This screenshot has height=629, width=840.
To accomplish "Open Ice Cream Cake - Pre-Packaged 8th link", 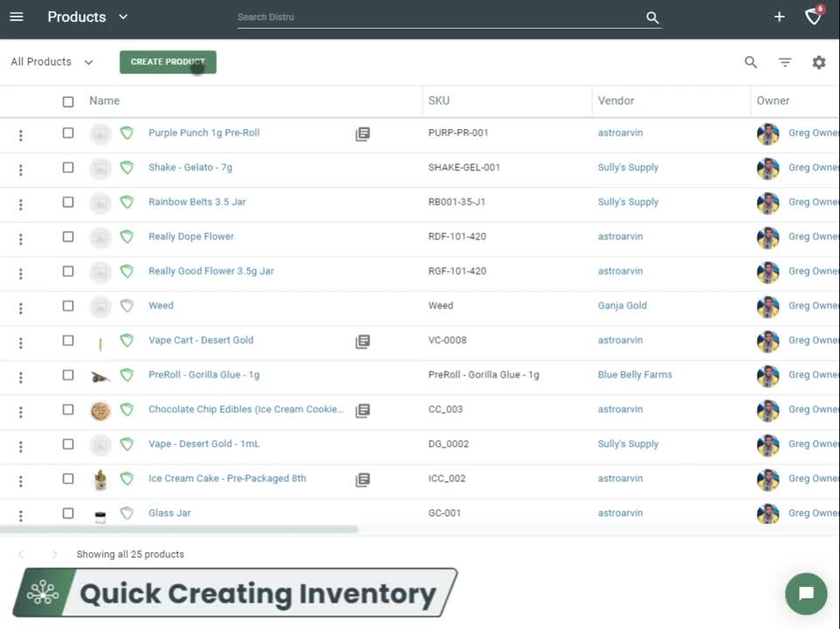I will (x=227, y=478).
